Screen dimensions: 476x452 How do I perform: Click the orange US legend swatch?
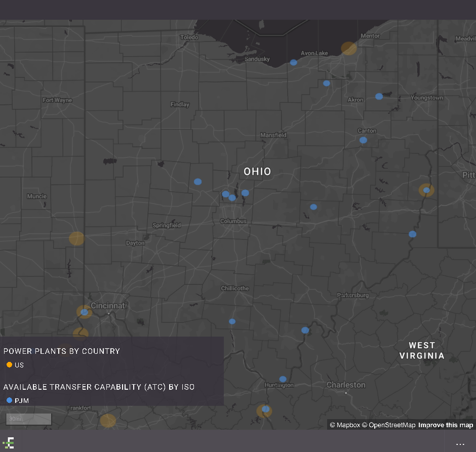(x=9, y=365)
